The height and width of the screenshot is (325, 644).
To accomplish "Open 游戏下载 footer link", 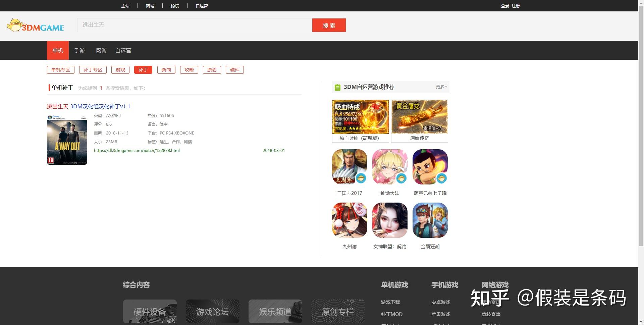I will (x=390, y=302).
